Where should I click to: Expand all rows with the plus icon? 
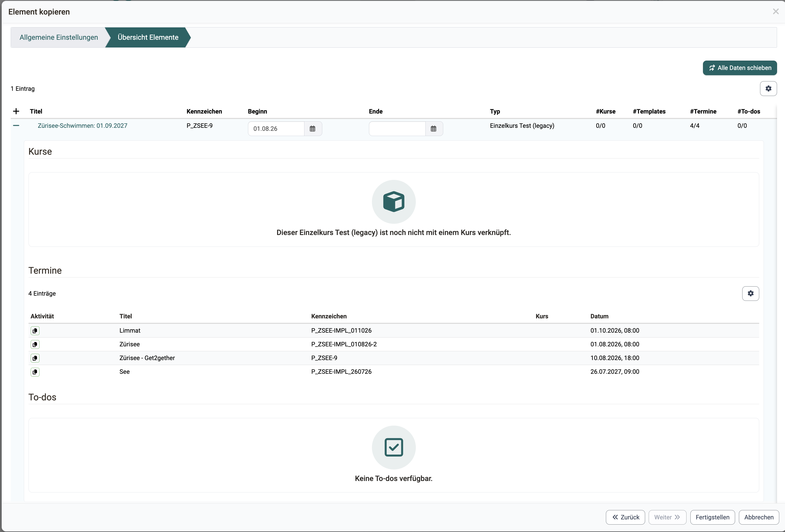pos(16,111)
